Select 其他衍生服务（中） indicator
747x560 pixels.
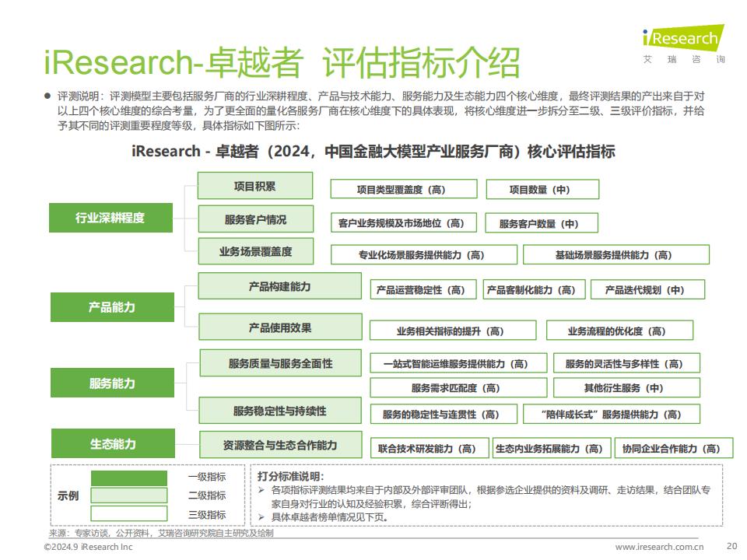pos(627,387)
